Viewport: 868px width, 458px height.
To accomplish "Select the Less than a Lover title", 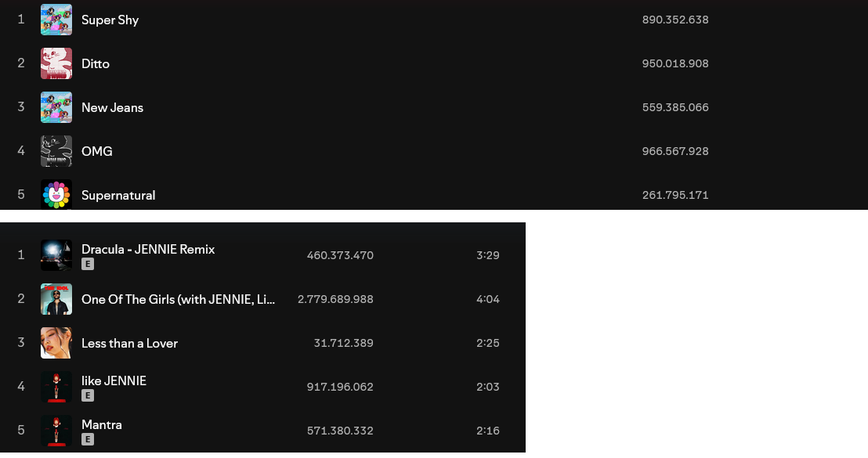I will click(129, 343).
